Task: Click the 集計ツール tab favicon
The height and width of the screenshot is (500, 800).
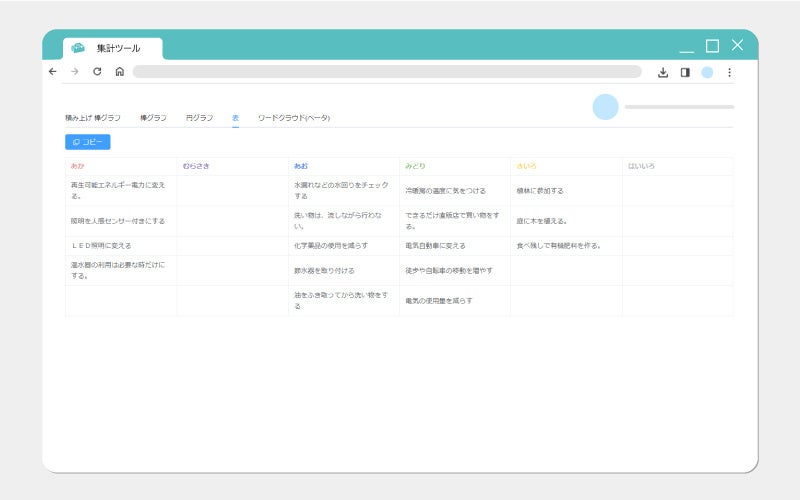Action: (78, 48)
